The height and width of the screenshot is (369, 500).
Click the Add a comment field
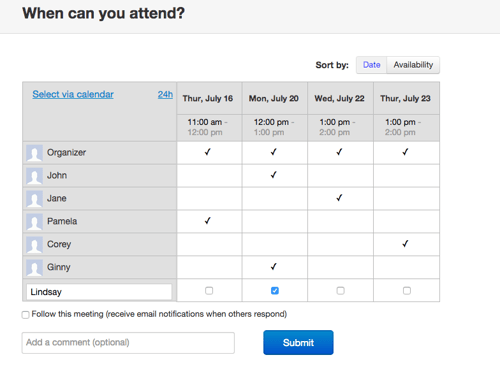[x=128, y=343]
